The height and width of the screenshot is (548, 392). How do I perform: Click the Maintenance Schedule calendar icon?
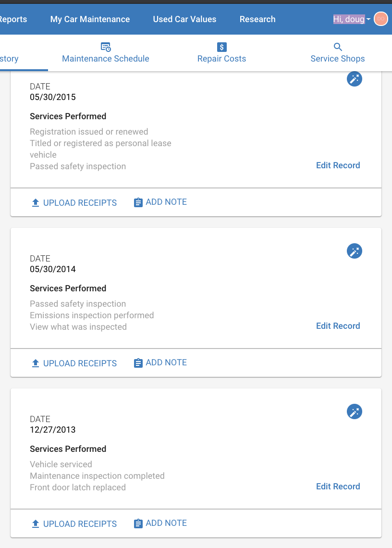click(106, 47)
